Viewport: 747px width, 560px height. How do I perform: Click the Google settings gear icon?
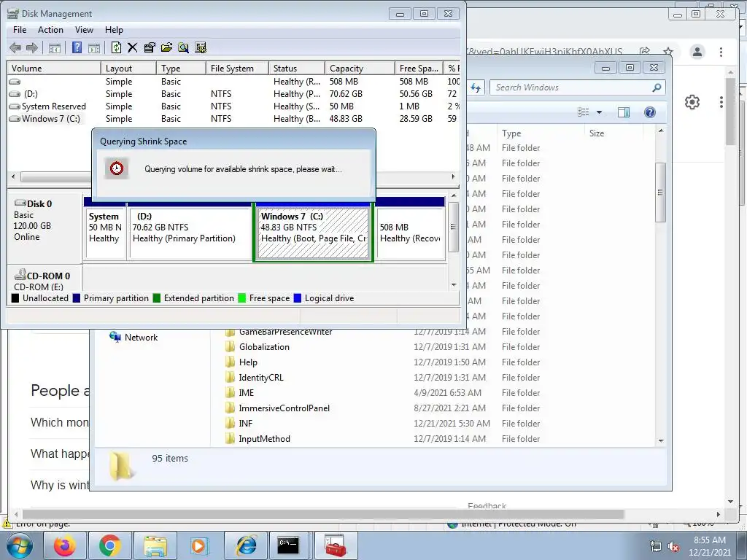point(692,102)
